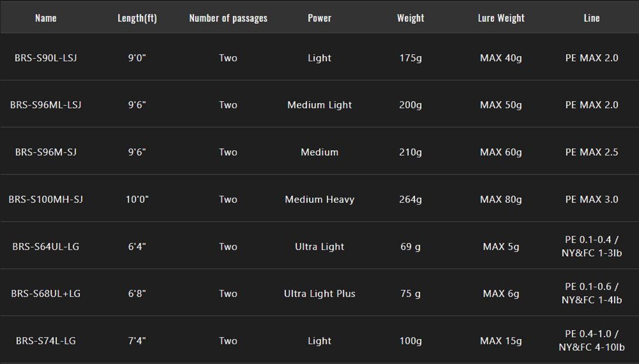This screenshot has height=364, width=639.
Task: Click the BRS-S96ML-LSJ model name
Action: pos(46,105)
